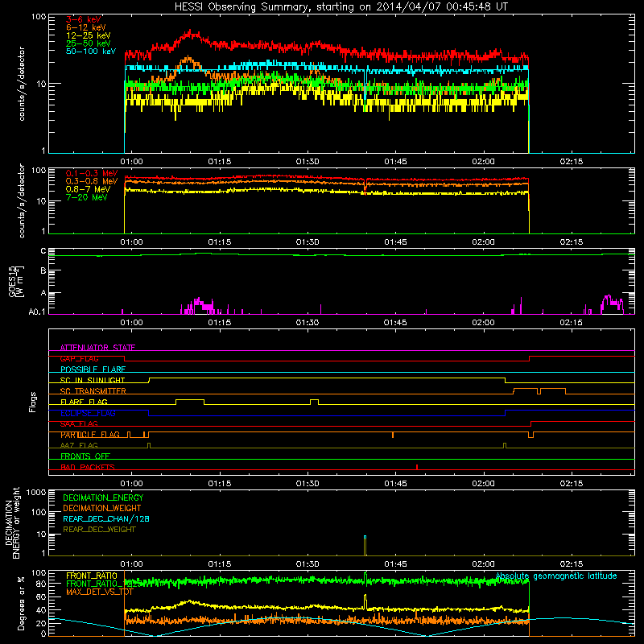
Task: Click the ECLIPSE_FLAG label
Action: point(88,413)
